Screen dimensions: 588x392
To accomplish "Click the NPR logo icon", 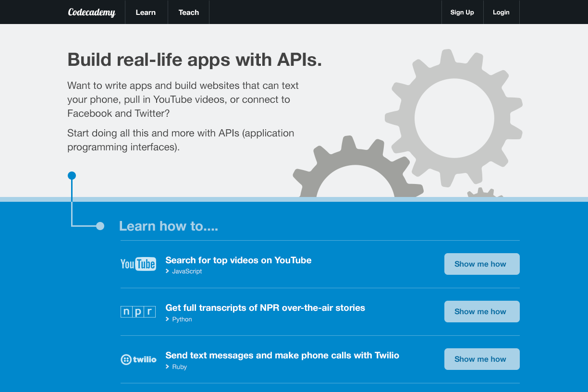I will (x=138, y=312).
